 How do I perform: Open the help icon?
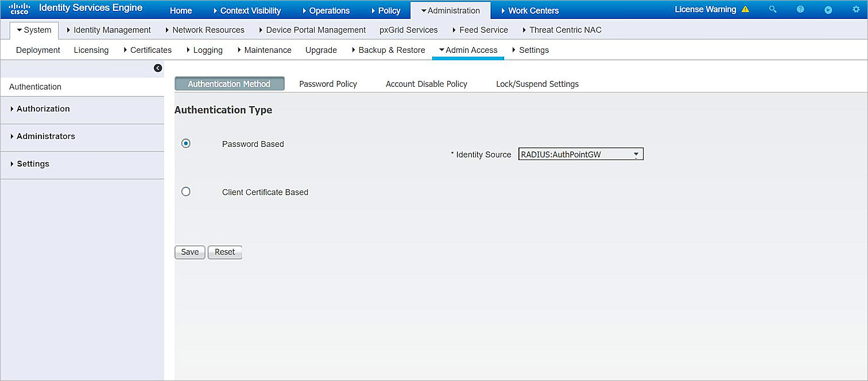pos(800,9)
